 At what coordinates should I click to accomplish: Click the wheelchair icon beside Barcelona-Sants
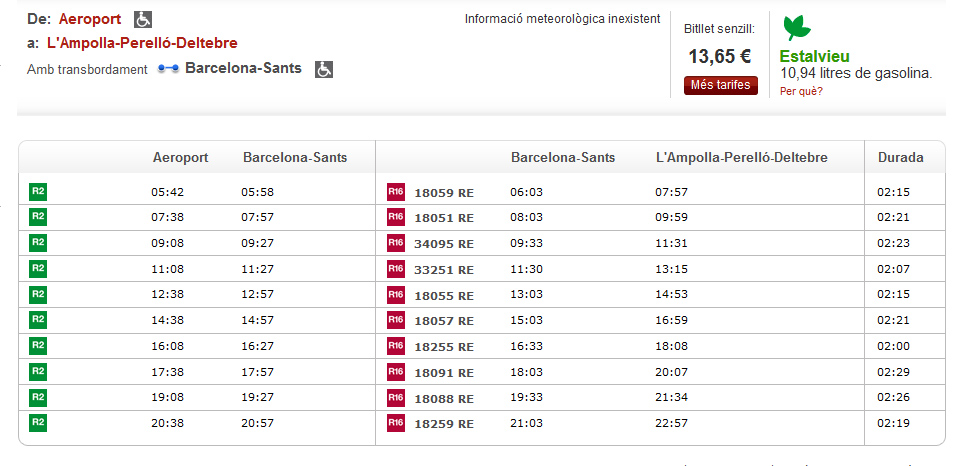pos(324,70)
